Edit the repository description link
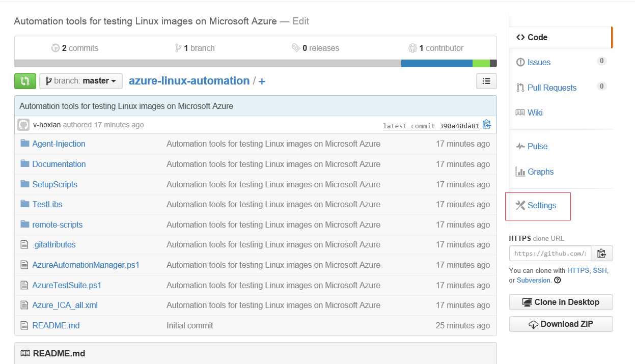The height and width of the screenshot is (364, 635). (x=300, y=21)
